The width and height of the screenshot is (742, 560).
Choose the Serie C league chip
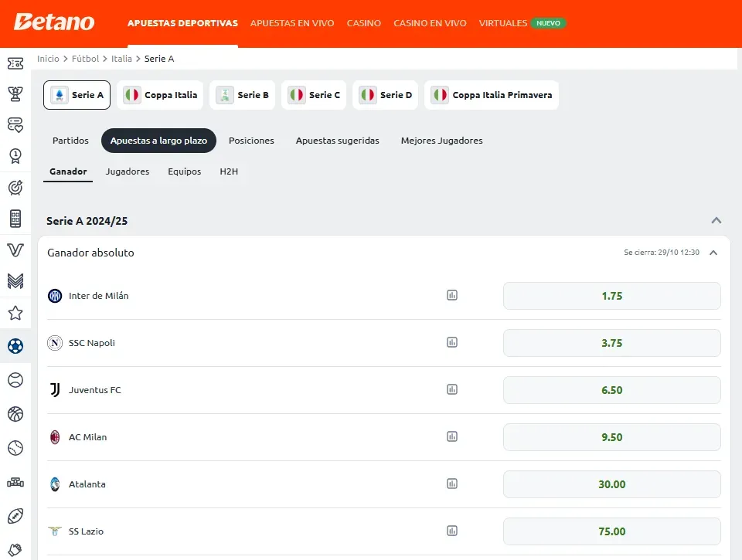point(314,95)
